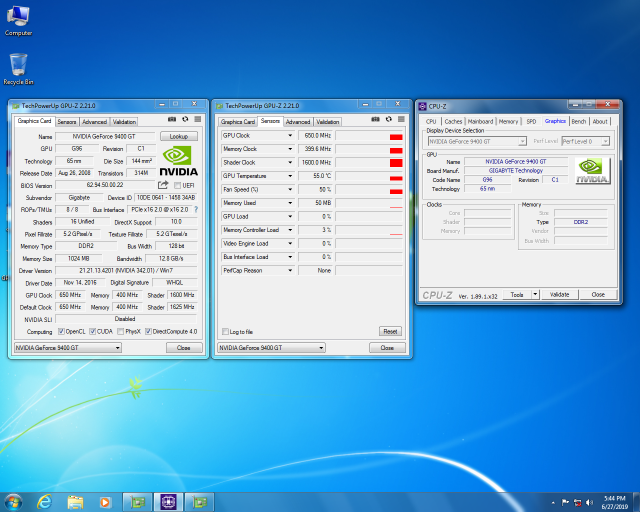The image size is (640, 512).
Task: Switch to the CPU-Z Bench tab
Action: [578, 121]
